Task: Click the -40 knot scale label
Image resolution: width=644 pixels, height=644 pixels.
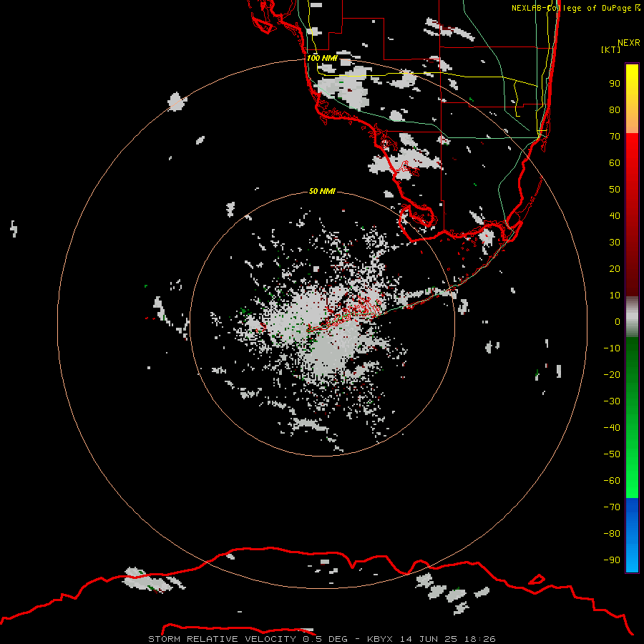Action: tap(612, 428)
